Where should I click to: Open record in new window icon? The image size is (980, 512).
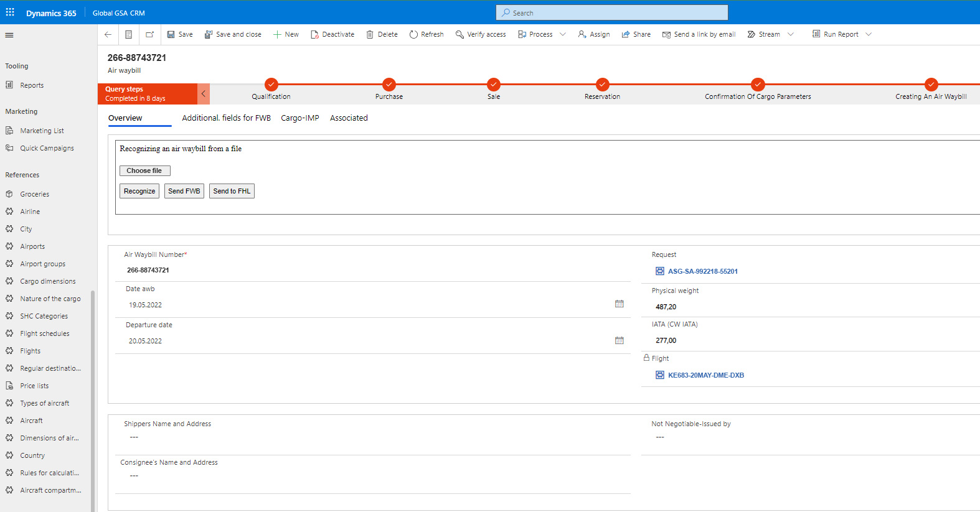click(149, 34)
